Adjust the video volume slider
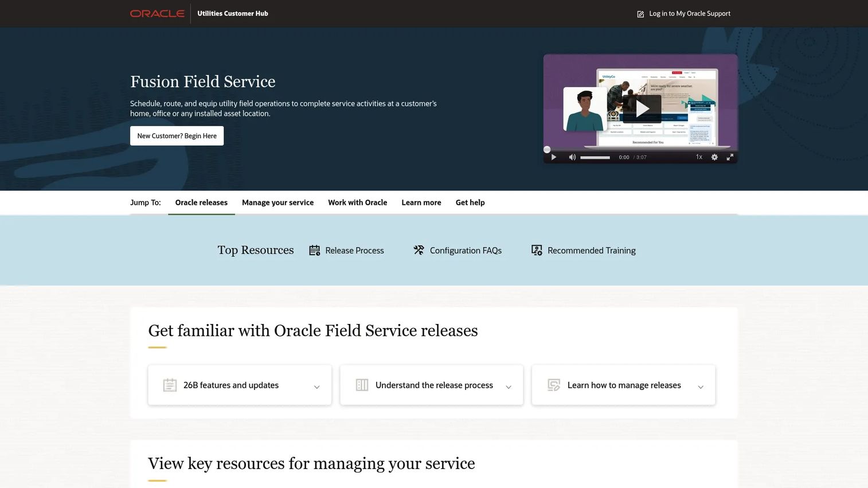Viewport: 868px width, 488px height. tap(595, 157)
